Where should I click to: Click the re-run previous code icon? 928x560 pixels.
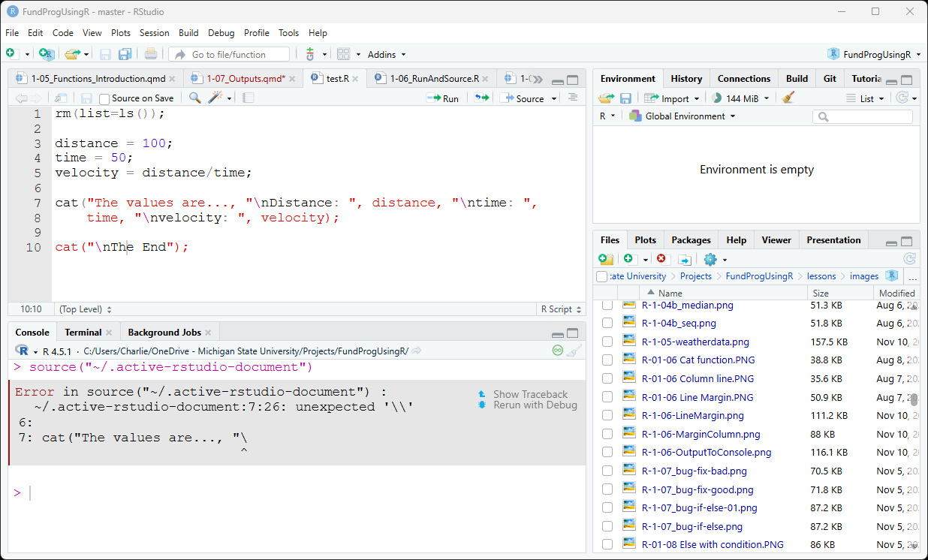point(481,98)
